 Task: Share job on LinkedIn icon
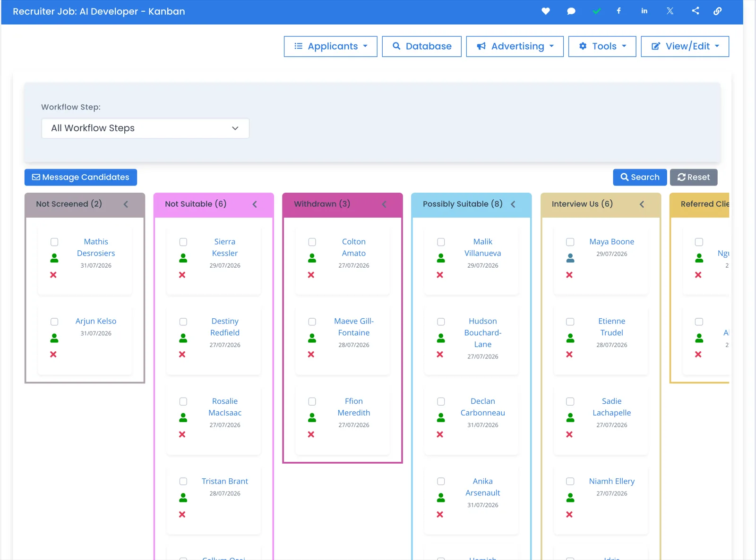[644, 11]
